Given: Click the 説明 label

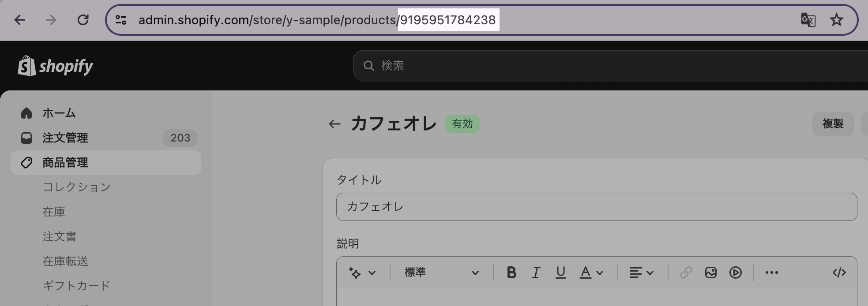Looking at the screenshot, I should pyautogui.click(x=348, y=243).
